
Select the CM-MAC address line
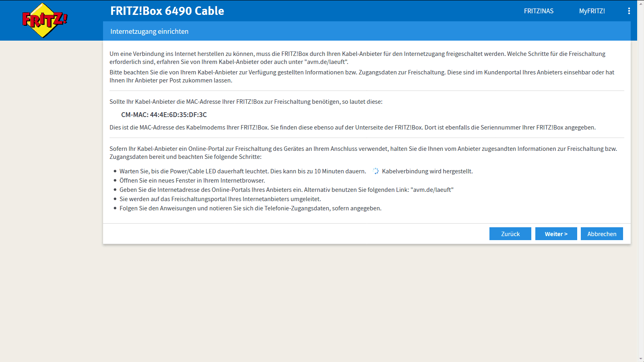coord(164,115)
